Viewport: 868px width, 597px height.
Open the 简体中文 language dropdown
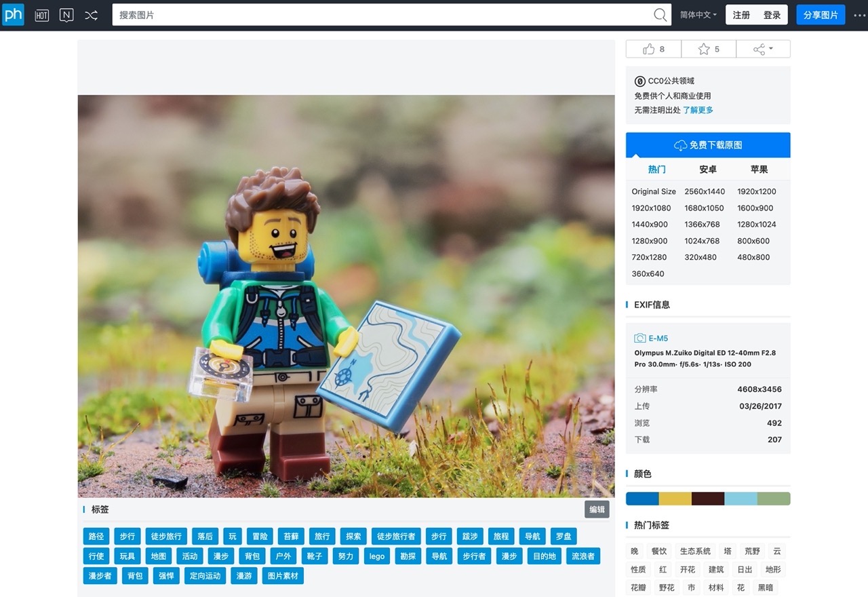pos(698,14)
